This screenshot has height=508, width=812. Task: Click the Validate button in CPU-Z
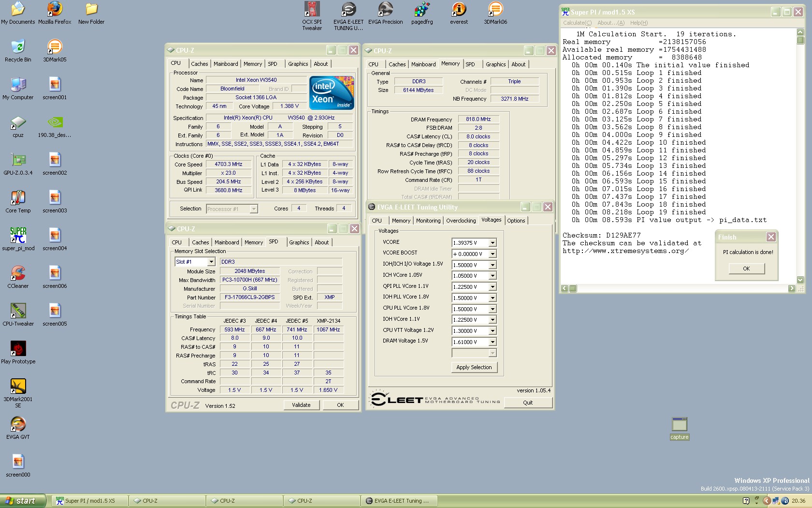(301, 405)
